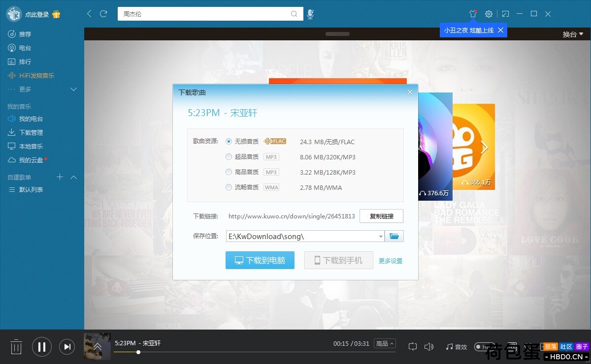Open the save location dropdown arrow
This screenshot has width=591, height=364.
pos(381,237)
